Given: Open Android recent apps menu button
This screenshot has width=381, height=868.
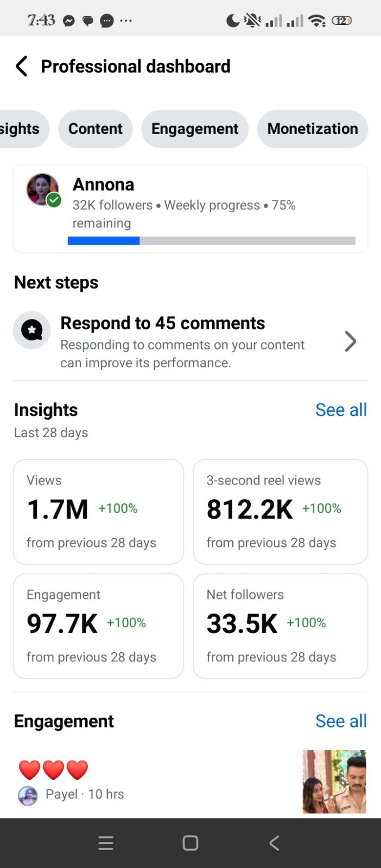Looking at the screenshot, I should pos(106,843).
